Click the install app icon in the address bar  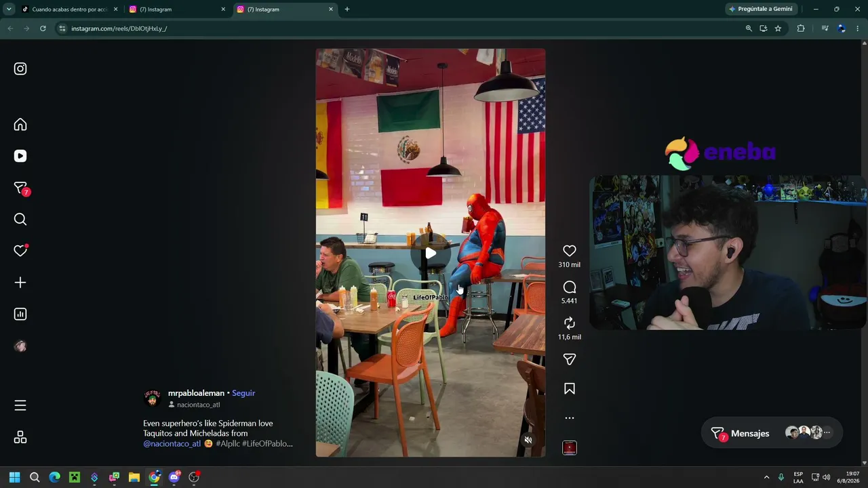point(764,28)
